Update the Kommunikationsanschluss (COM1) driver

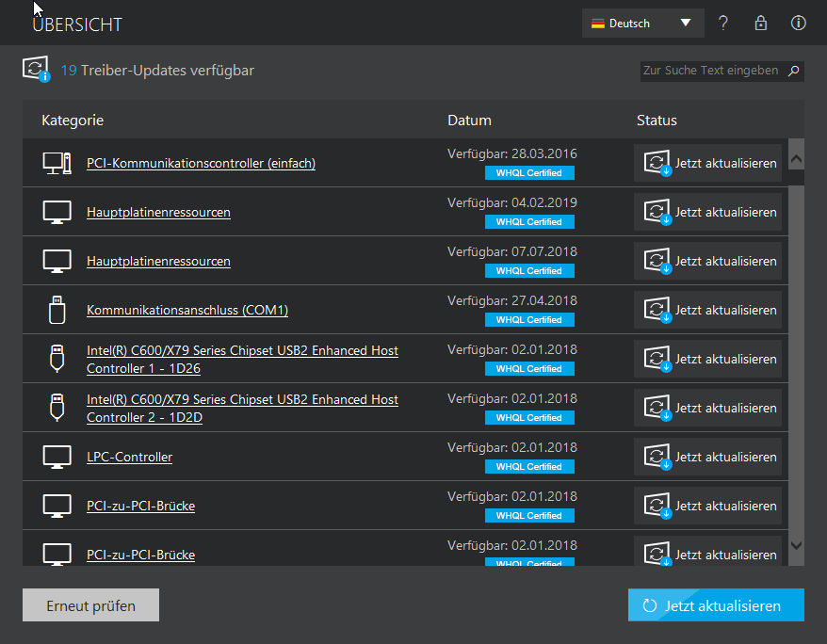708,310
